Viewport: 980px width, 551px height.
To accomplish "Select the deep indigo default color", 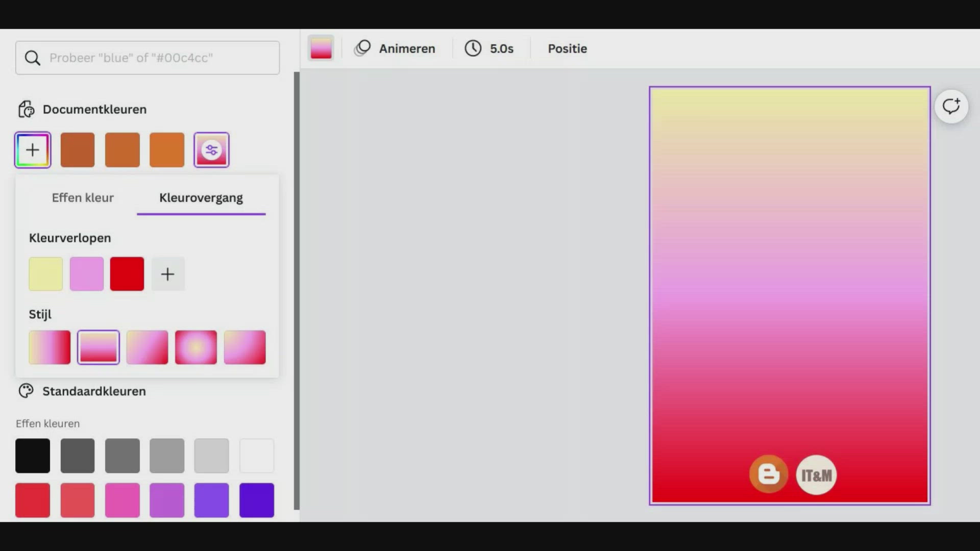I will (257, 500).
